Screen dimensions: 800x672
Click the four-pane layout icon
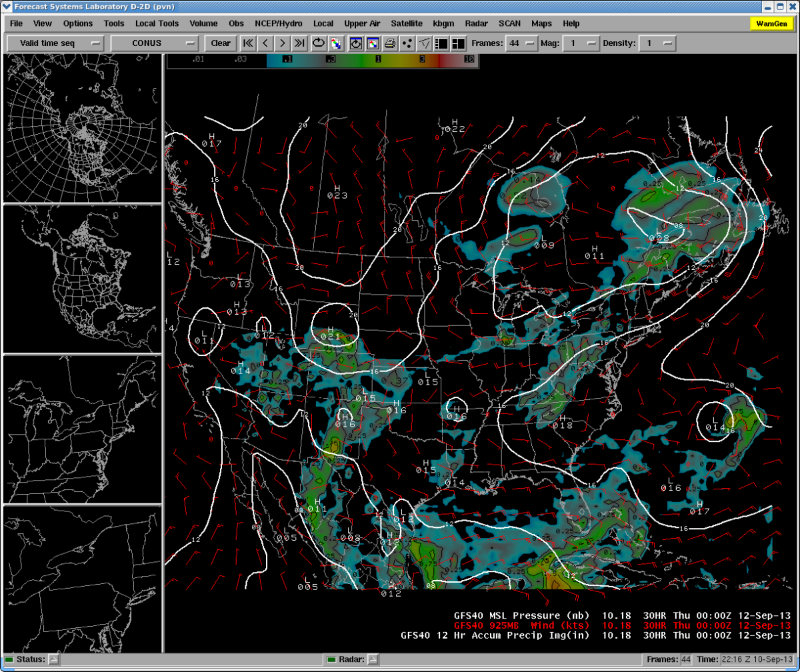458,43
